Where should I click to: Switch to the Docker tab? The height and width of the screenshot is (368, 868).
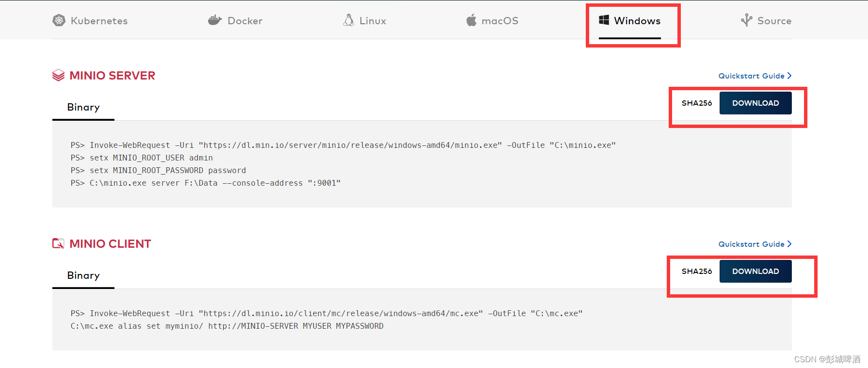click(x=235, y=20)
